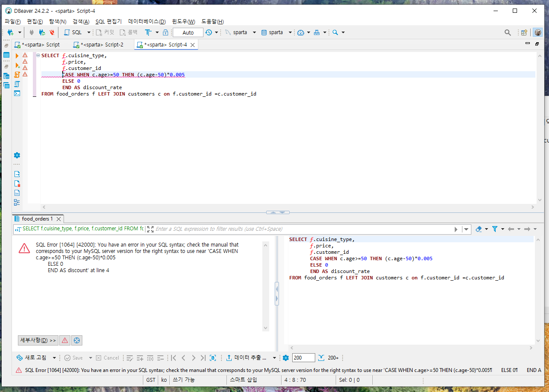Open the SQL console terminal icon
The height and width of the screenshot is (392, 549).
tap(17, 93)
